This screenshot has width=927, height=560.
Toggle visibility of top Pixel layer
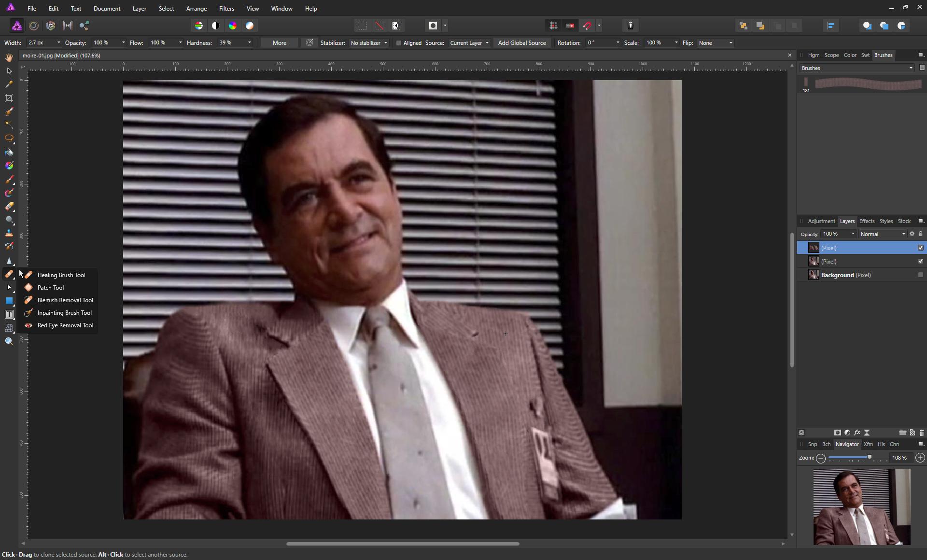tap(921, 248)
